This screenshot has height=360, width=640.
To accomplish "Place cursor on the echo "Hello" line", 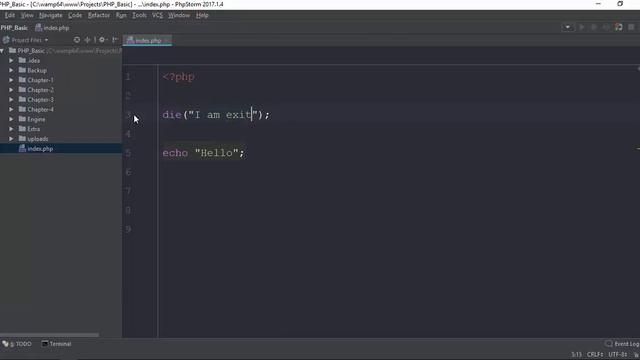I will pyautogui.click(x=203, y=153).
